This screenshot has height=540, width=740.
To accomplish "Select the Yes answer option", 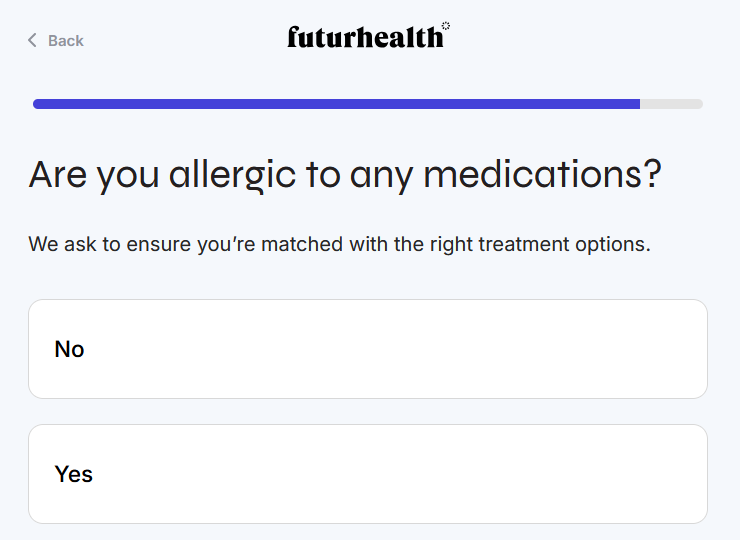I will click(367, 474).
